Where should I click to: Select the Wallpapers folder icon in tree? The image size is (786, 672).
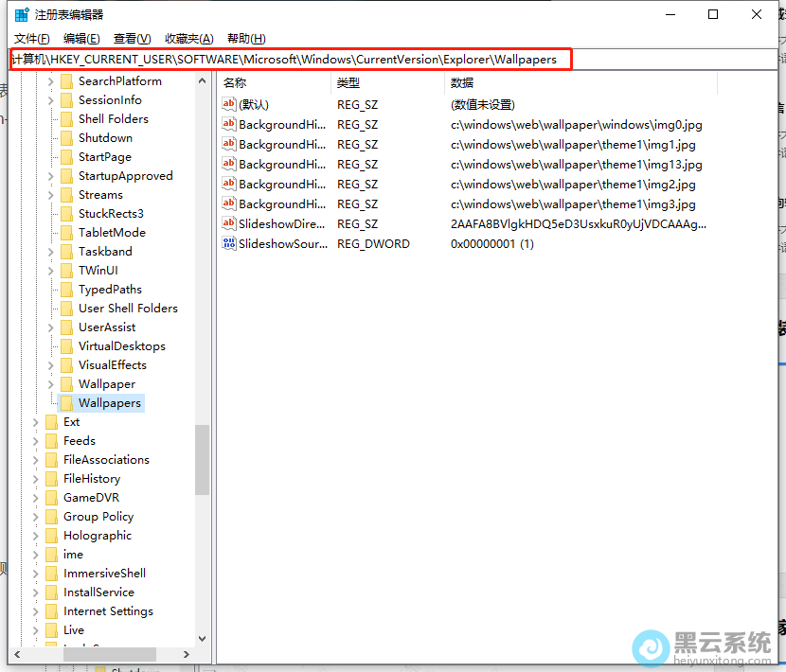tap(66, 403)
